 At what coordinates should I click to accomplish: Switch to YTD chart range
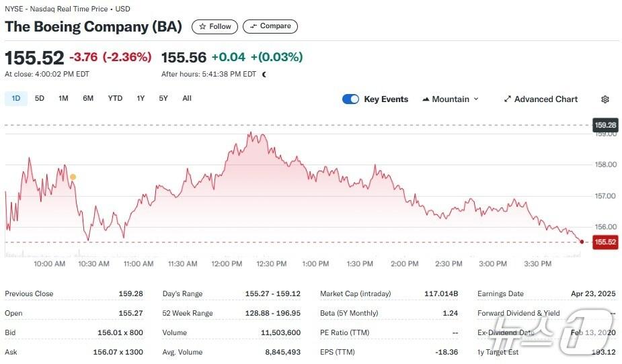coord(115,99)
